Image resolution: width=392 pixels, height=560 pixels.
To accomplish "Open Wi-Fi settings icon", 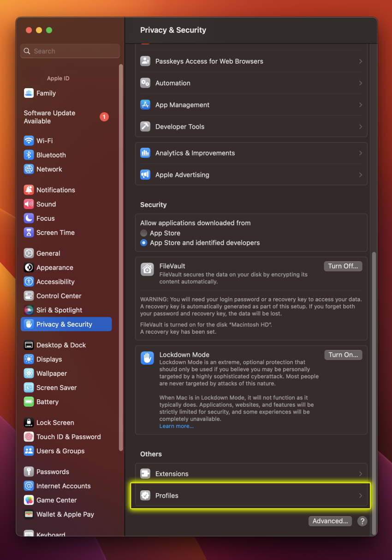I will [x=29, y=141].
